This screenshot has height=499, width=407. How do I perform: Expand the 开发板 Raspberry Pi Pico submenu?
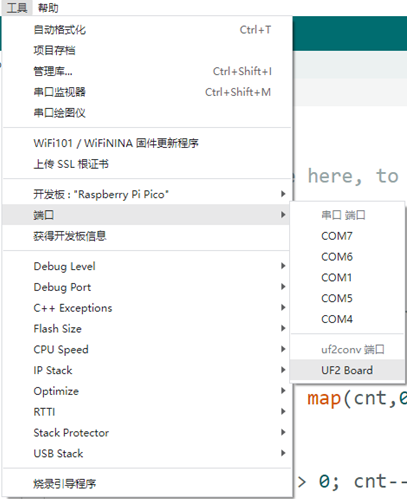click(x=147, y=194)
